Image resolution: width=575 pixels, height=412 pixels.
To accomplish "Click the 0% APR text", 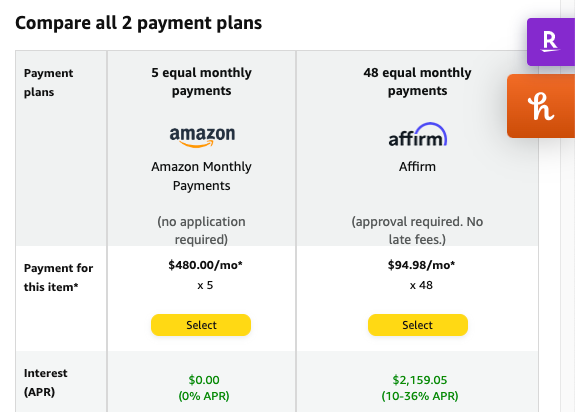I will point(204,396).
